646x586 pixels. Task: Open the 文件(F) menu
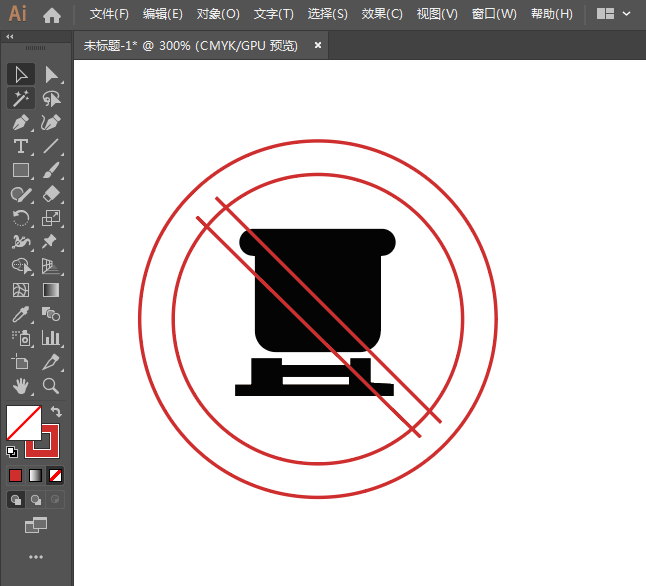point(109,14)
